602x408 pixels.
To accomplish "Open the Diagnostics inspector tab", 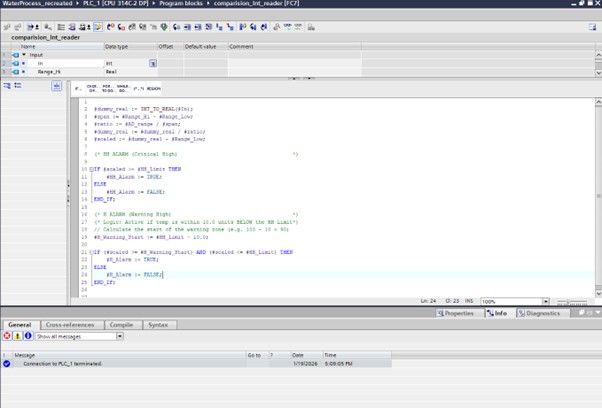I will tap(540, 313).
